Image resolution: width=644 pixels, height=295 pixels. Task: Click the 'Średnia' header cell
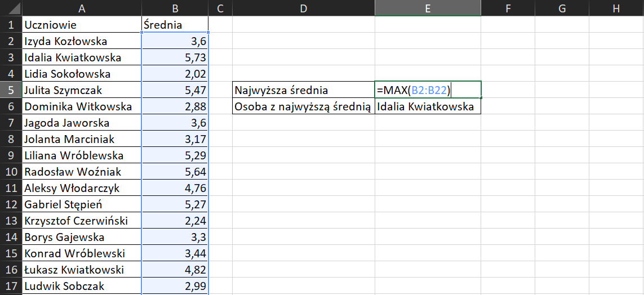(x=175, y=25)
